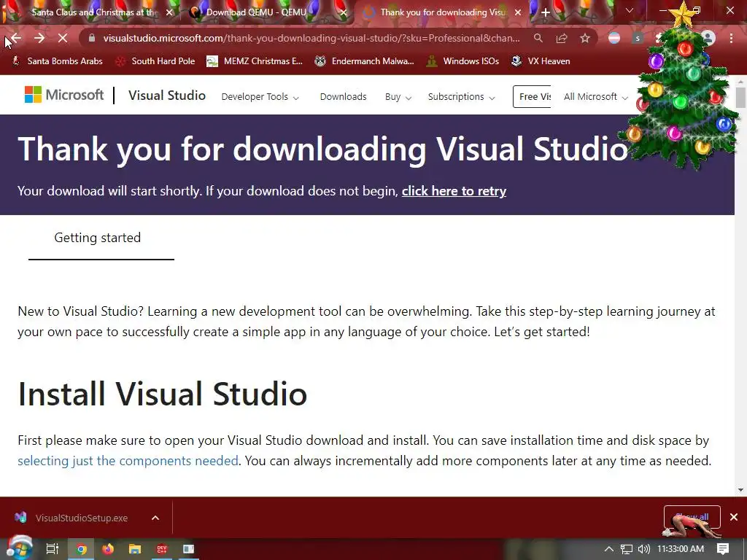747x560 pixels.
Task: Expand the Buy menu
Action: coord(398,97)
